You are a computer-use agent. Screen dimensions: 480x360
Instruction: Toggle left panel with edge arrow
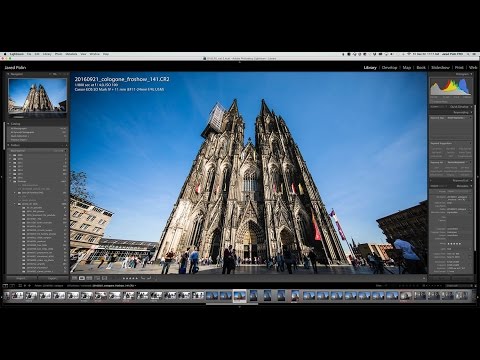point(1,177)
